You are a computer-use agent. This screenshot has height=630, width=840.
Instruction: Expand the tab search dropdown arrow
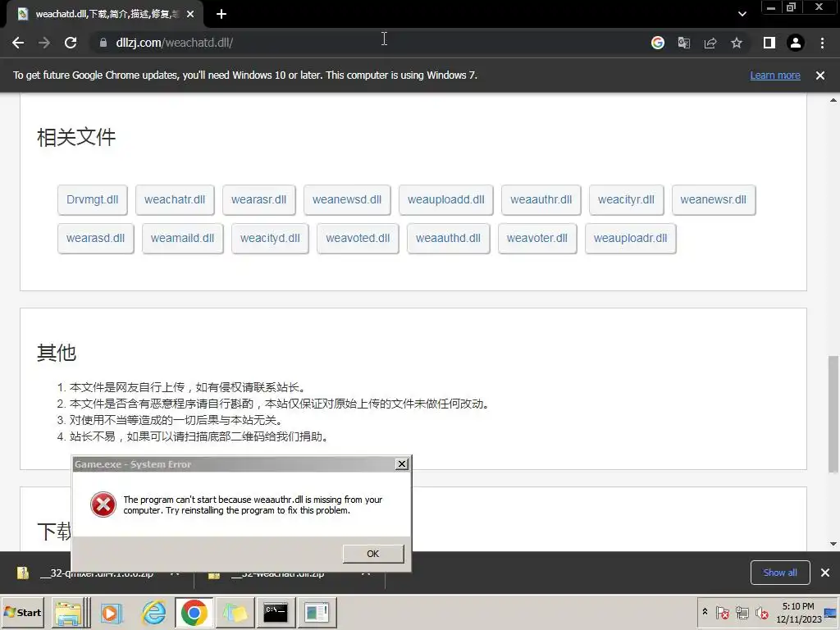742,14
